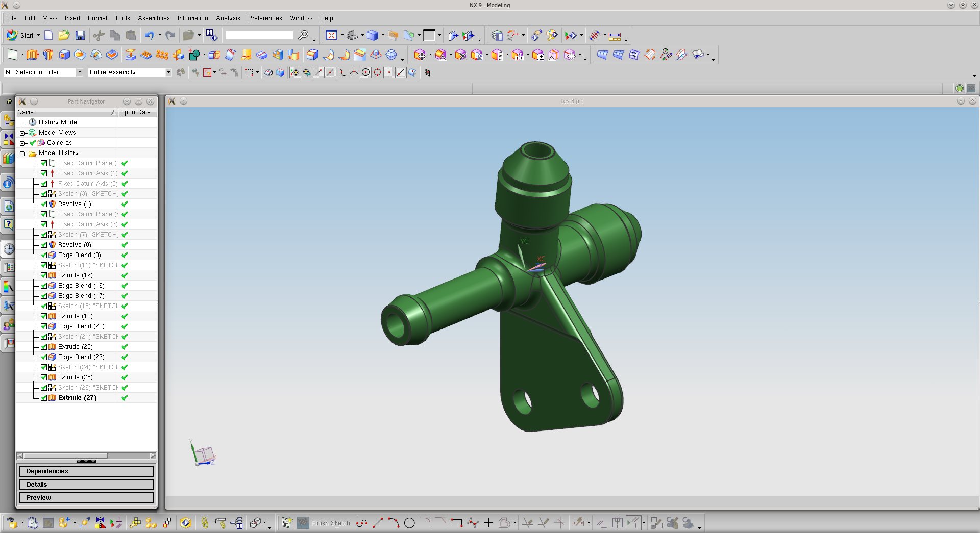Save the part with the floppy disk icon

80,35
